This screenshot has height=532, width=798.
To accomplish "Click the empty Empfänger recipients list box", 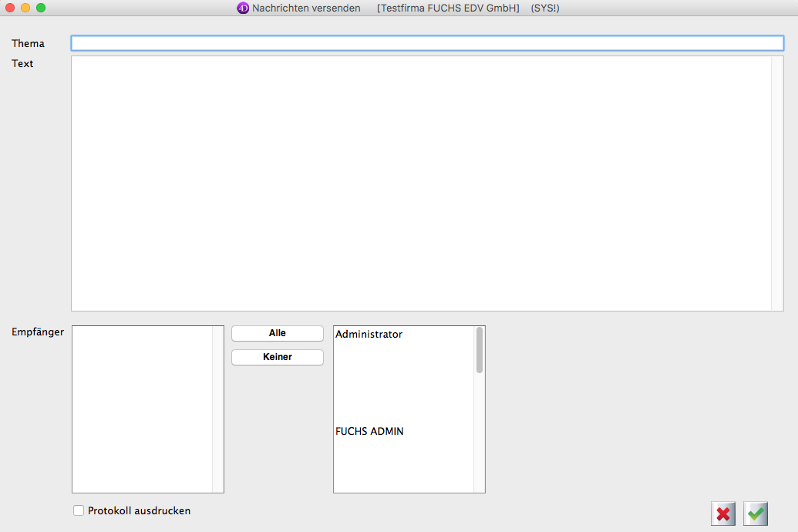I will [x=142, y=409].
